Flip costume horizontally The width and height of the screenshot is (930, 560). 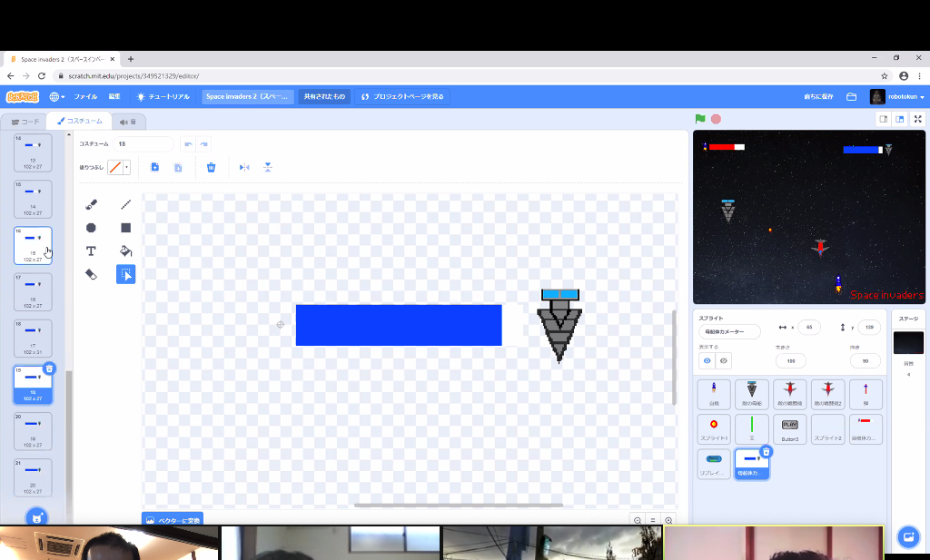click(x=244, y=167)
